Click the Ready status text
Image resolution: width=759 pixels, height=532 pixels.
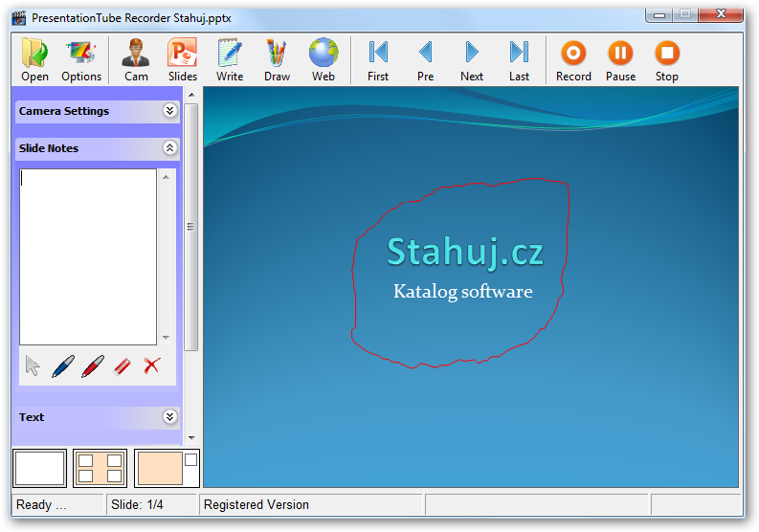(40, 505)
